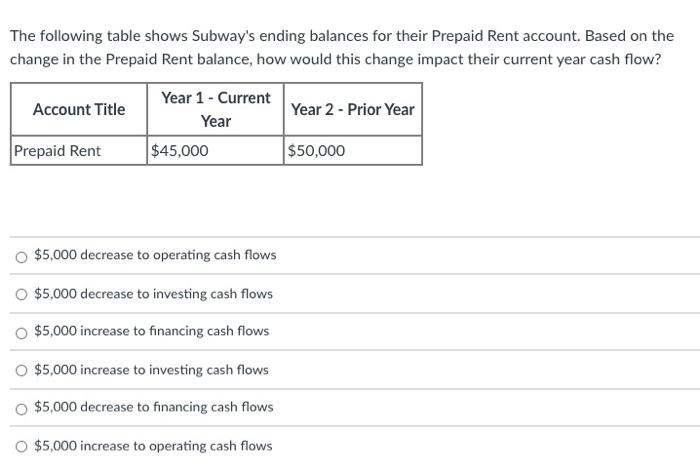The image size is (700, 470).
Task: Mark radio button for $5,000 increase to financing
Action: 21,333
